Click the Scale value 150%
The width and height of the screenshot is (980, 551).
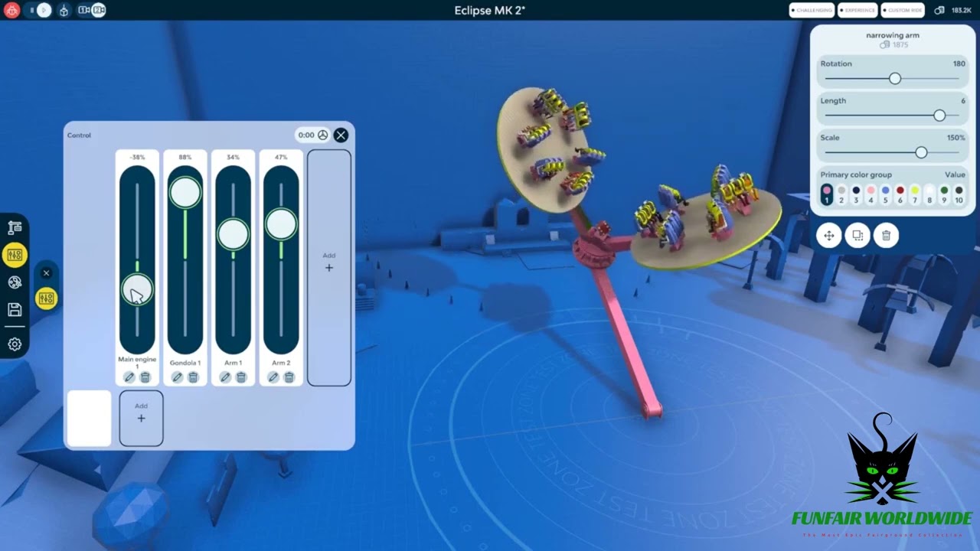point(956,138)
